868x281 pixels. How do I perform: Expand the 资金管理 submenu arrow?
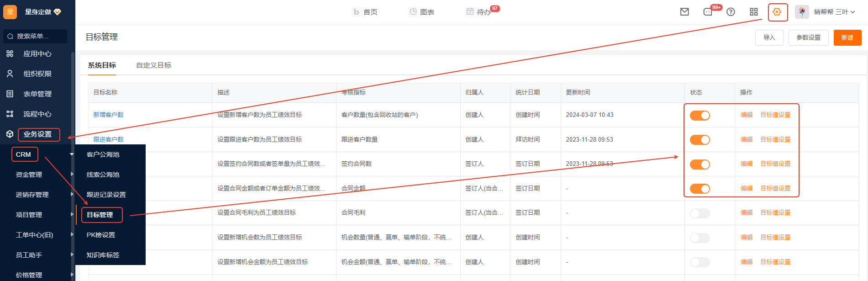pyautogui.click(x=72, y=174)
